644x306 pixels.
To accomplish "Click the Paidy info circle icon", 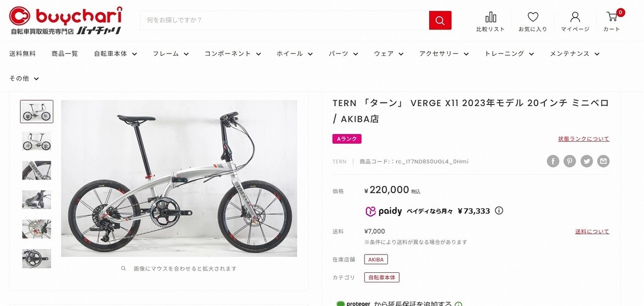I will [499, 211].
